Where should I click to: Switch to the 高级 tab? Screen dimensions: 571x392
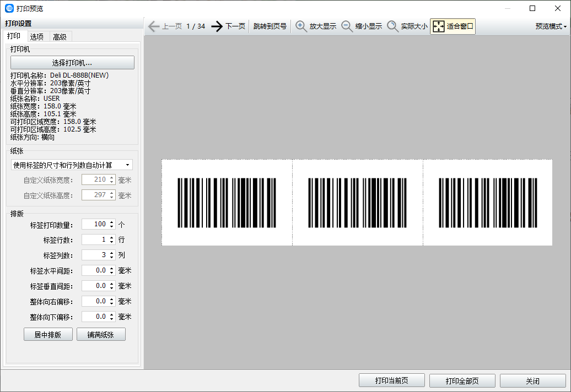[x=60, y=37]
